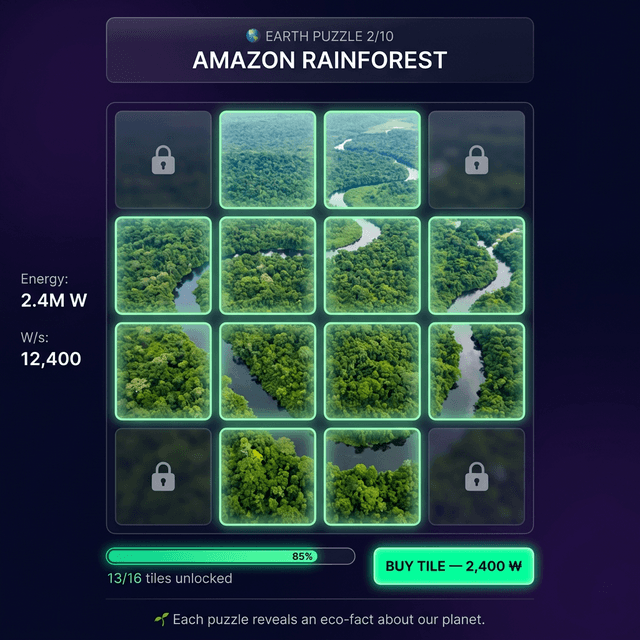This screenshot has height=640, width=640.
Task: Click the seedling icon next to the eco-fact text
Action: [161, 619]
